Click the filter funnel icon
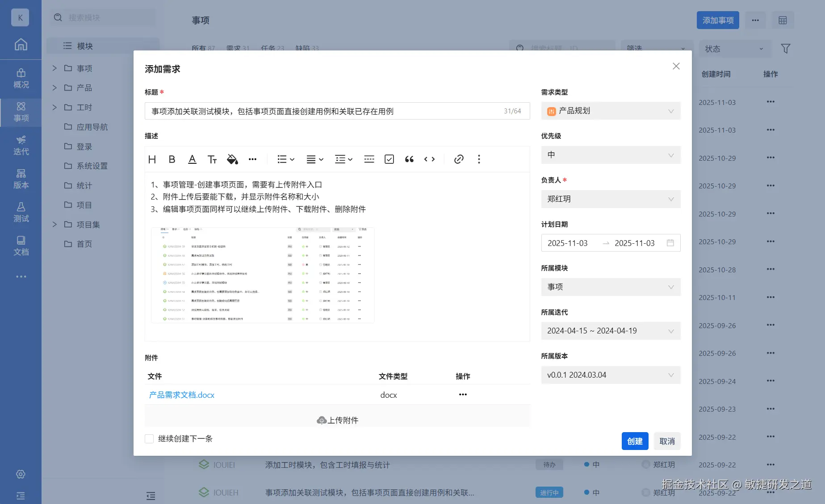This screenshot has width=825, height=504. coord(785,48)
